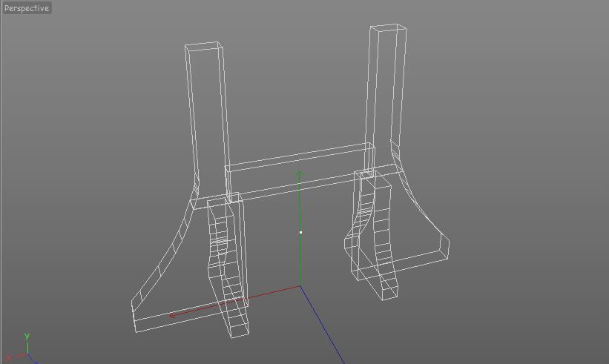
Task: Click the green Y-axis arrowhead of the gizmo
Action: click(299, 175)
